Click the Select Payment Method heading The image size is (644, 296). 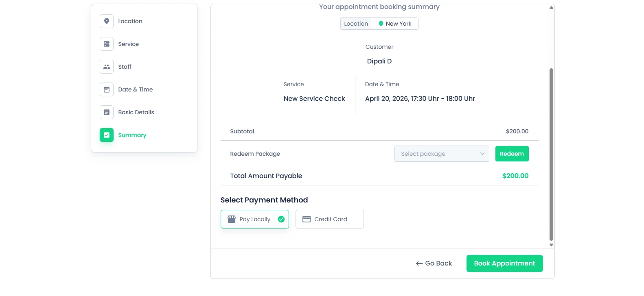pyautogui.click(x=264, y=200)
